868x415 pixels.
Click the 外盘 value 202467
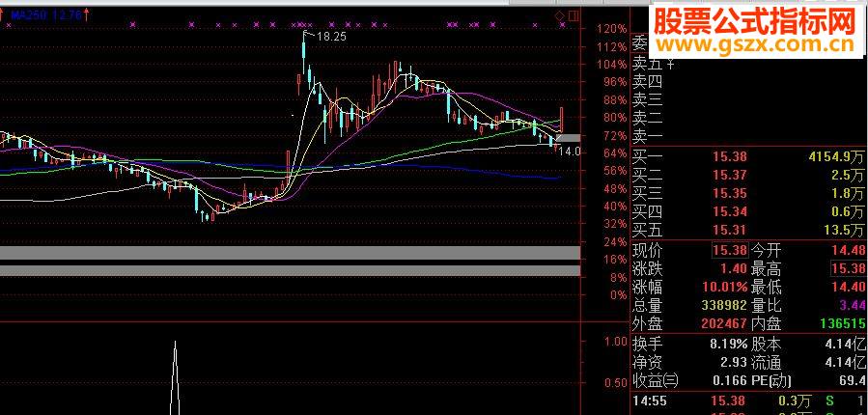(x=722, y=323)
